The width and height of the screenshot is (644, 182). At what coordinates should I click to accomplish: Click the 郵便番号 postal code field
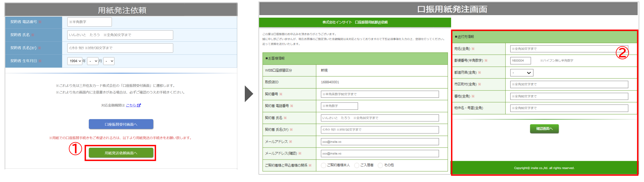pos(520,61)
